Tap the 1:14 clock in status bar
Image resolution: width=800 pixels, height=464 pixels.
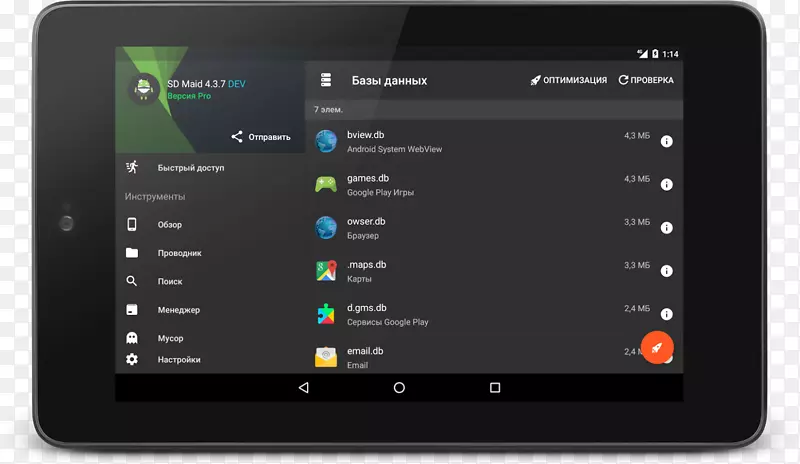[x=670, y=54]
